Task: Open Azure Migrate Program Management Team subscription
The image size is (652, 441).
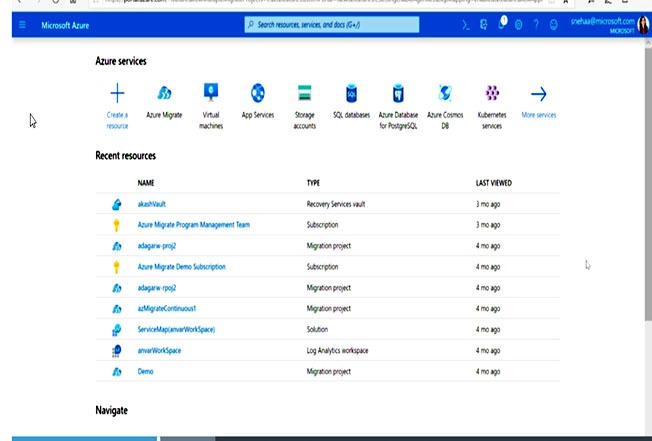Action: coord(194,224)
